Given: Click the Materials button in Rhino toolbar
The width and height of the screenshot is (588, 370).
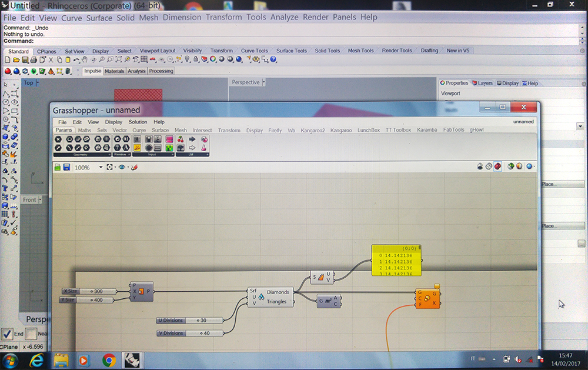Looking at the screenshot, I should (x=115, y=71).
